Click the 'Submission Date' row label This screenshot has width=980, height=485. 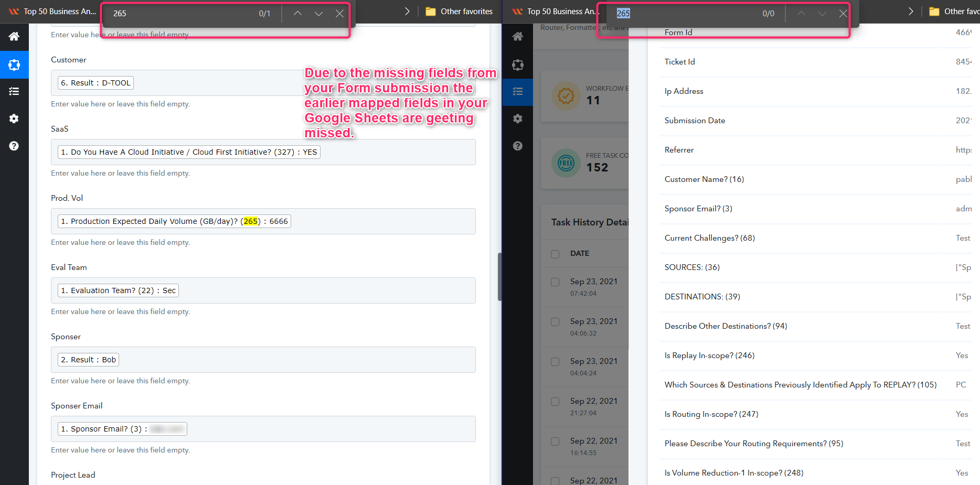pos(695,121)
